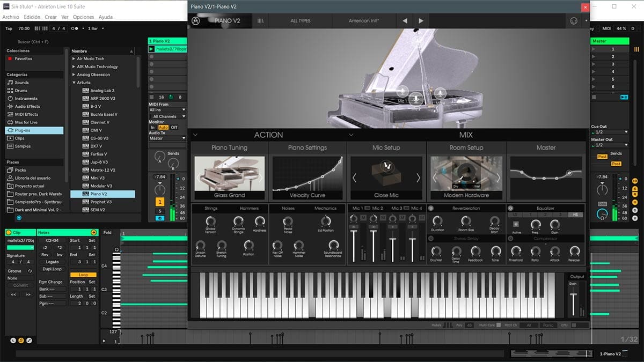Viewport: 644px width, 362px height.
Task: Click the Analog Lab 3 plug-in icon
Action: [x=85, y=91]
